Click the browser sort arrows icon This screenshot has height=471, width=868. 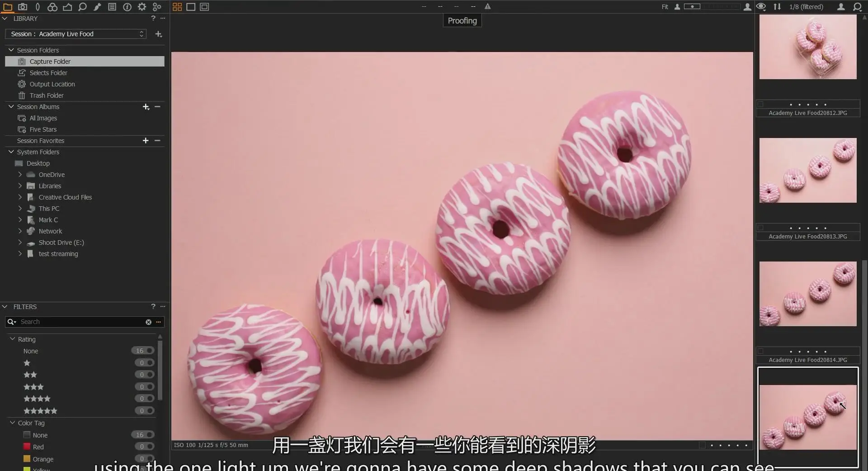pyautogui.click(x=777, y=6)
